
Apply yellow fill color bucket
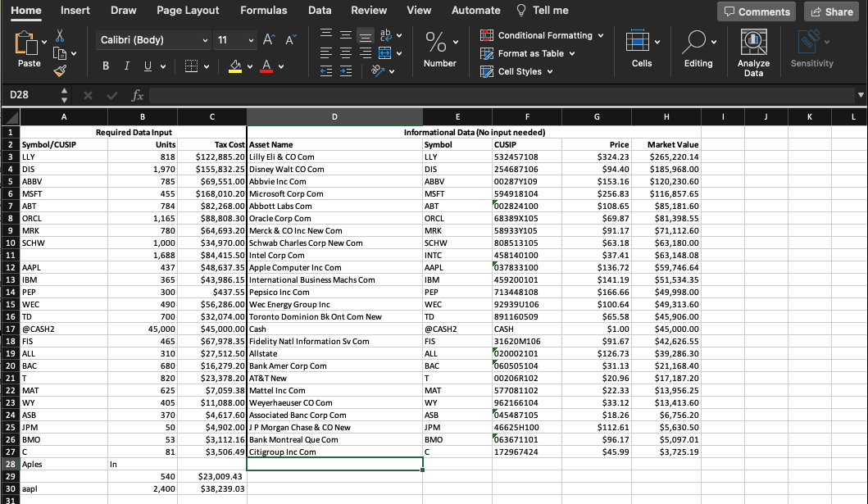(235, 66)
